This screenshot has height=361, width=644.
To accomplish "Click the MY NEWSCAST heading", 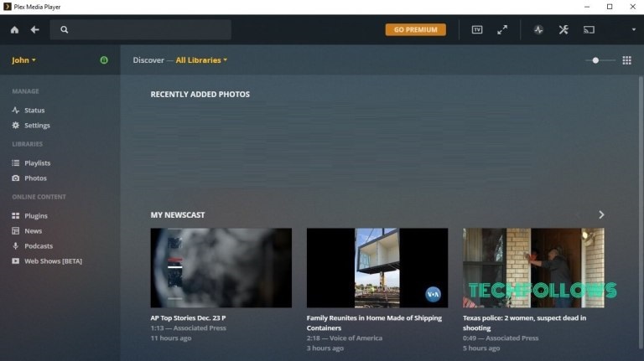I will tap(178, 215).
